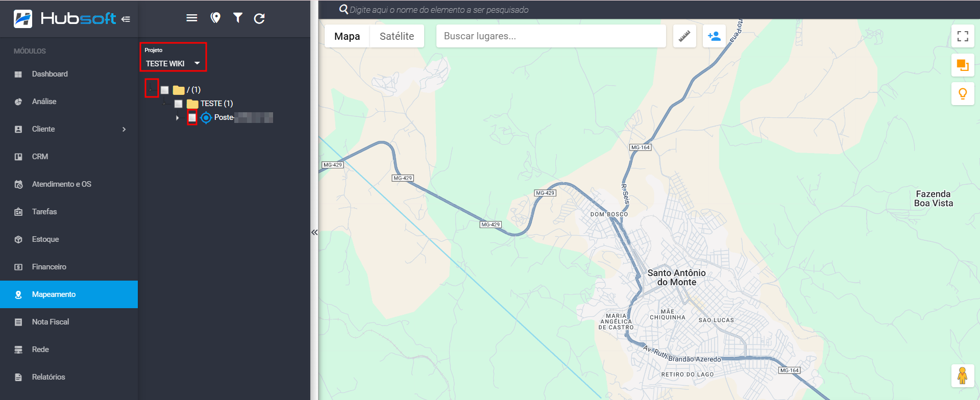Open the Relatórios module

[69, 377]
